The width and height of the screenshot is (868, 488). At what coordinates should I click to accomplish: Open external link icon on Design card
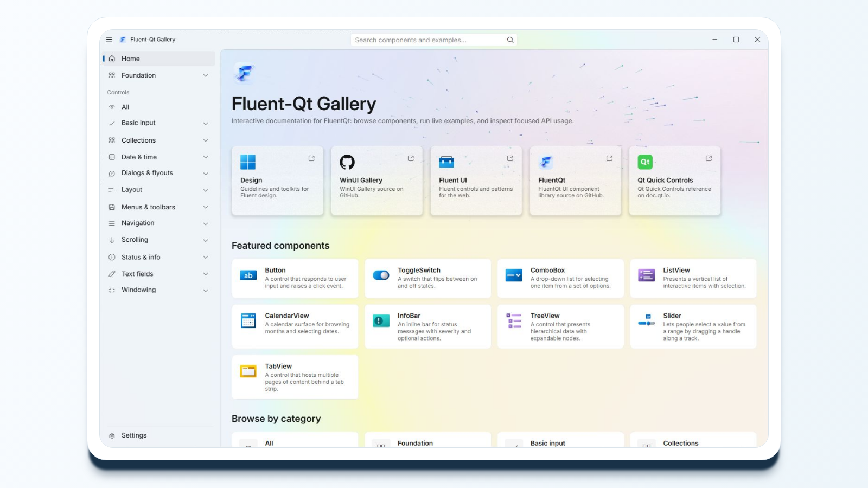click(x=311, y=158)
